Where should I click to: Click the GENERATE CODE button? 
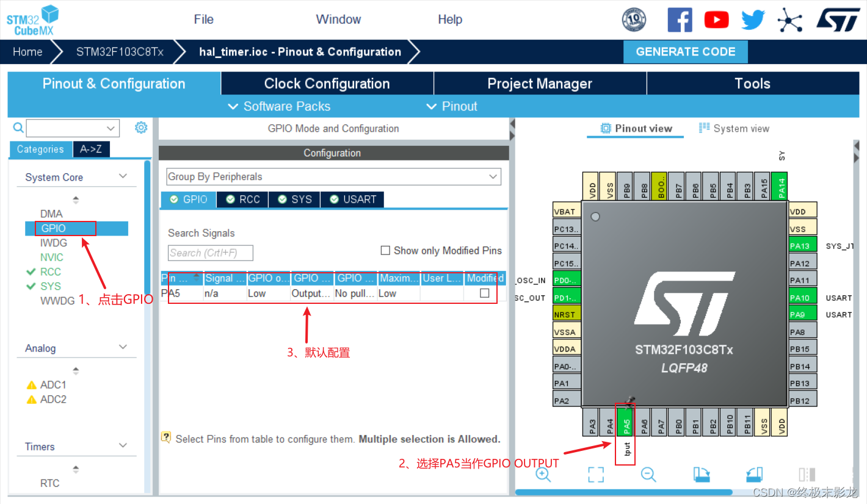pos(686,52)
